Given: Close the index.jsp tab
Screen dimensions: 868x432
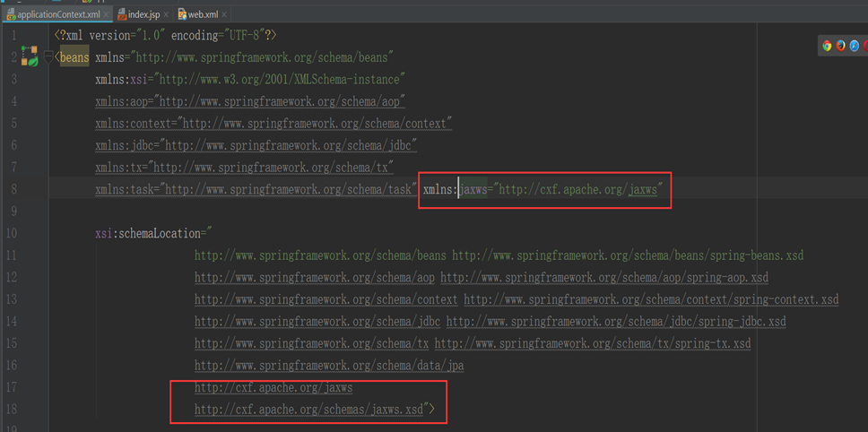Looking at the screenshot, I should [x=166, y=14].
